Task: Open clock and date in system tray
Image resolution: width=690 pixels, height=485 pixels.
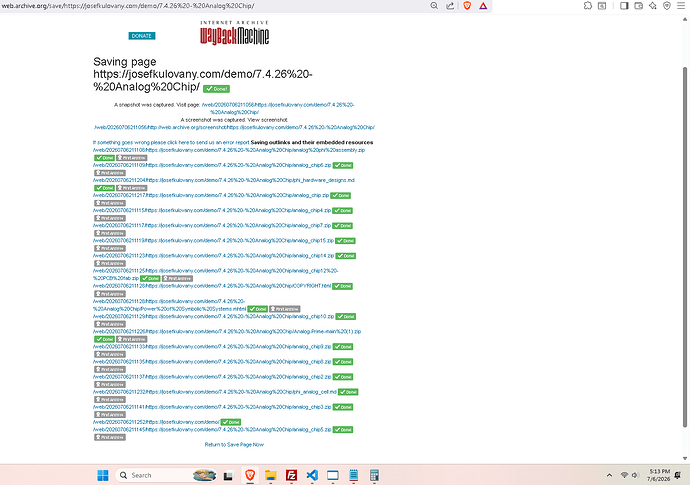Action: 658,475
